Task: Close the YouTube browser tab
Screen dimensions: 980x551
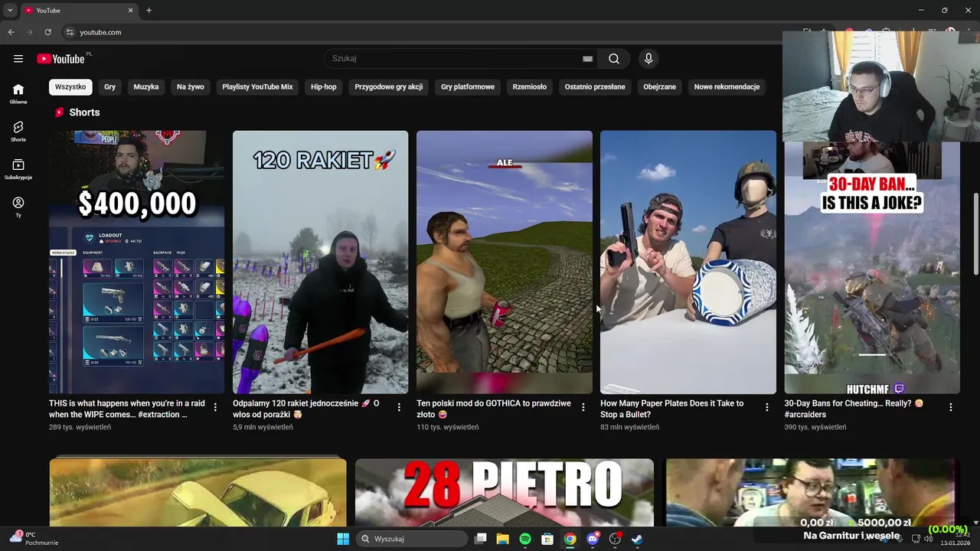Action: click(x=130, y=11)
